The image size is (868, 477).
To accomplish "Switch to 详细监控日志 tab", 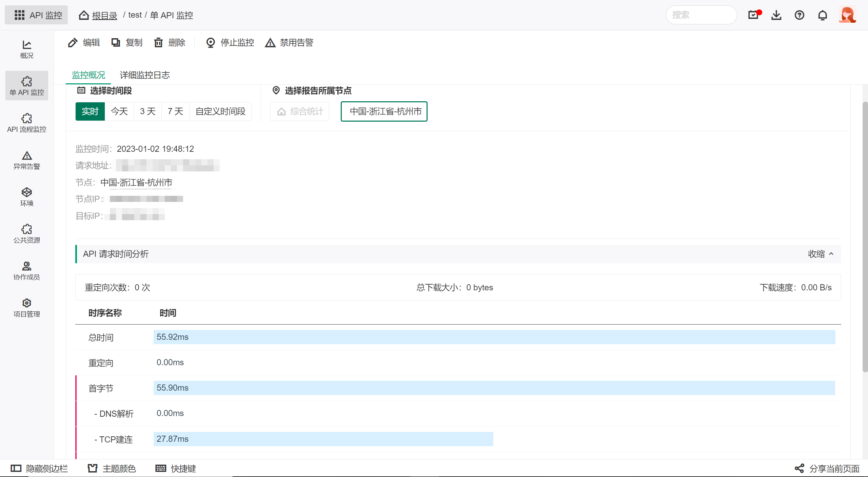I will 145,75.
